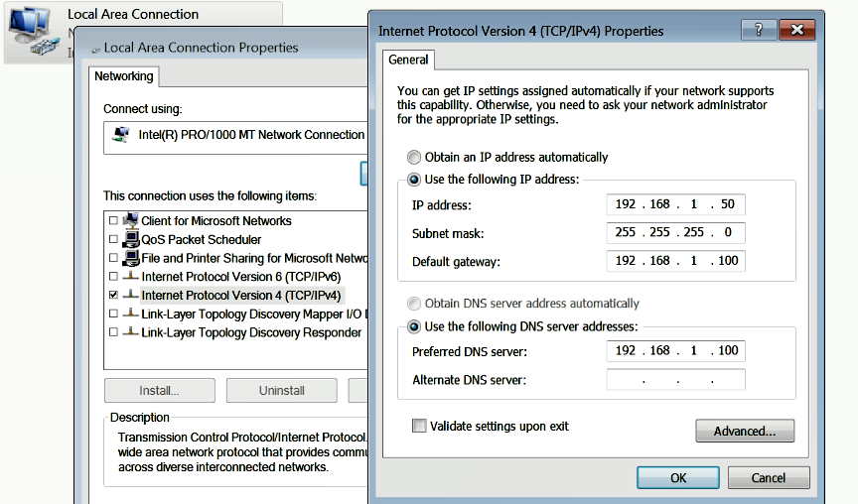Enable File and Printer Sharing checkbox

113,258
